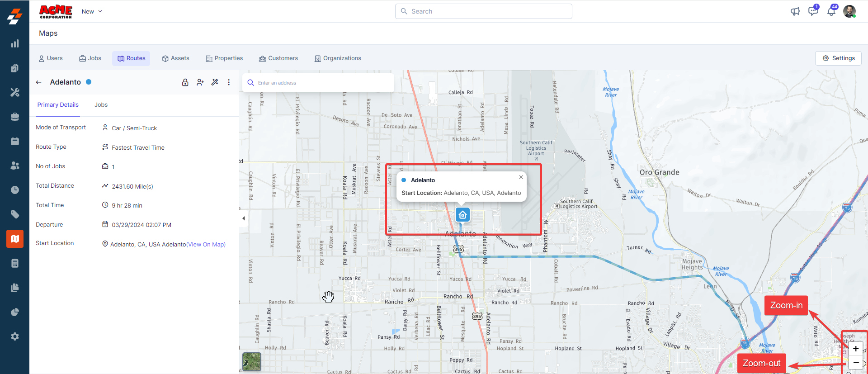Switch to the Jobs map tab with briefcase icon

click(x=90, y=58)
